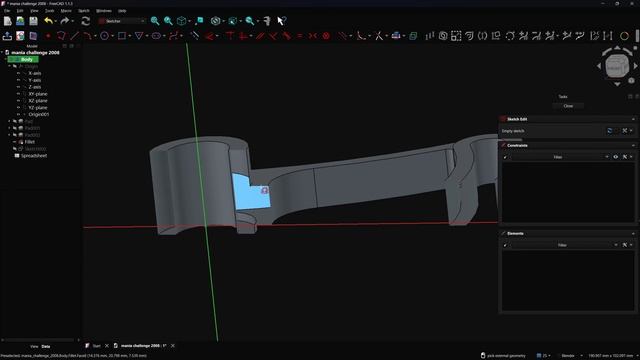Apply the symmetric constraint icon
Screen dimensions: 640x360
[x=313, y=36]
